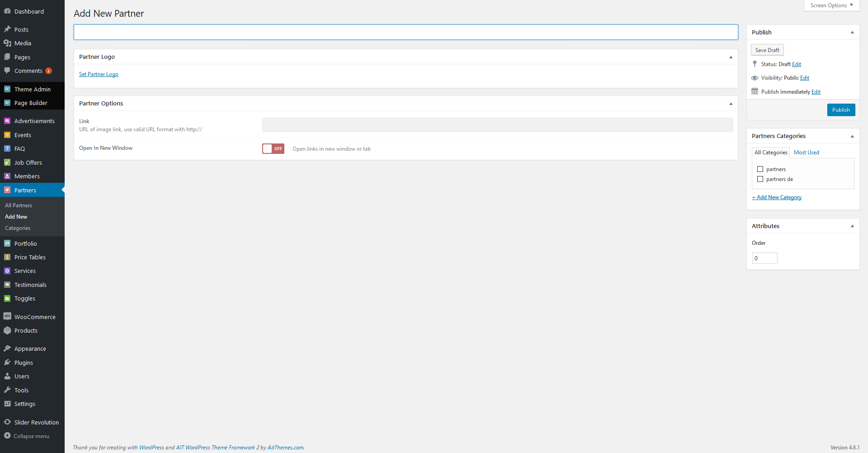The image size is (868, 453).
Task: Click the Users person icon
Action: pyautogui.click(x=7, y=376)
